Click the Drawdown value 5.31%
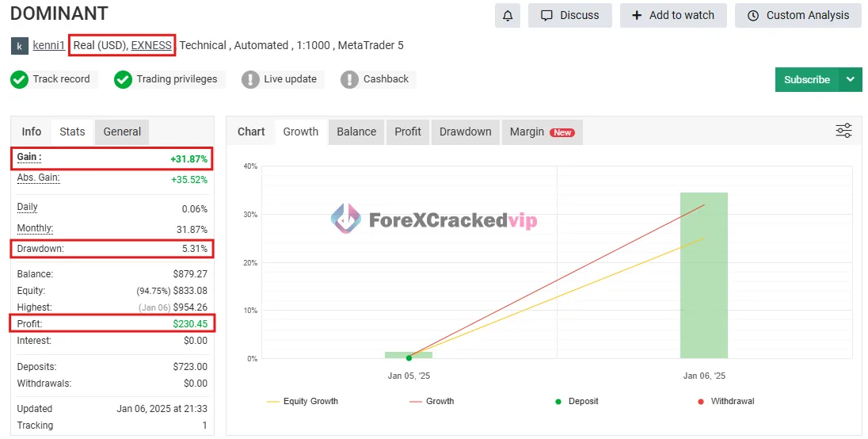Image resolution: width=868 pixels, height=439 pixels. pyautogui.click(x=195, y=249)
